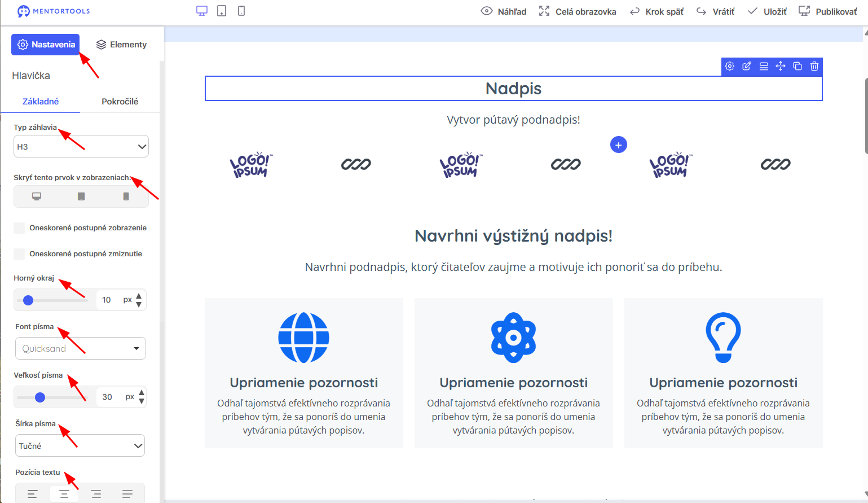The image size is (868, 503).
Task: Enable Oneskorené postupné zmiznutie checkbox
Action: point(19,254)
